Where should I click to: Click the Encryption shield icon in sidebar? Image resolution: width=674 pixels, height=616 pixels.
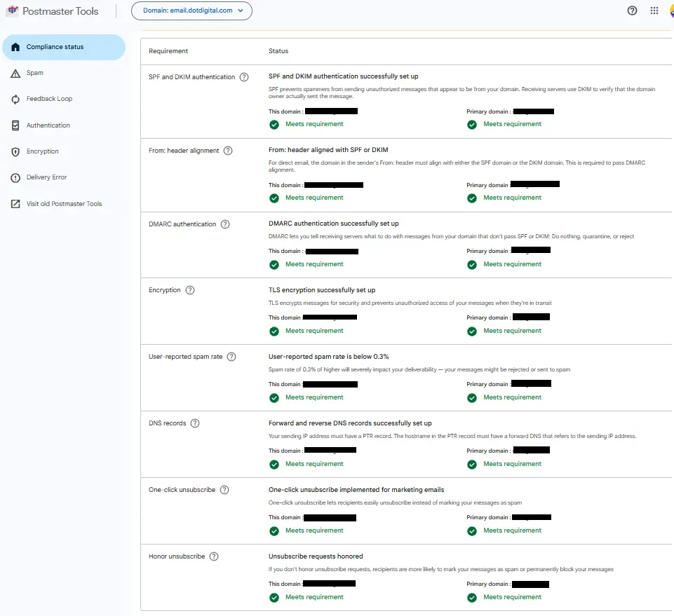tap(15, 151)
